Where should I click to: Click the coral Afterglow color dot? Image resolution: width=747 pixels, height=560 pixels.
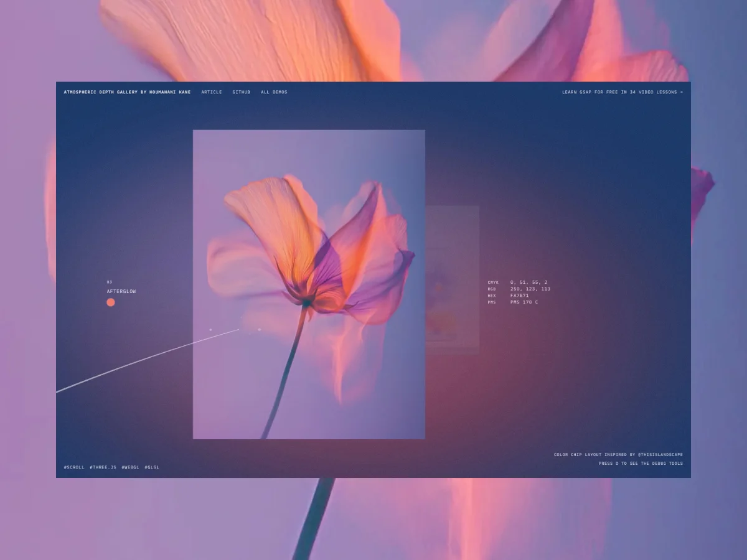[x=111, y=302]
